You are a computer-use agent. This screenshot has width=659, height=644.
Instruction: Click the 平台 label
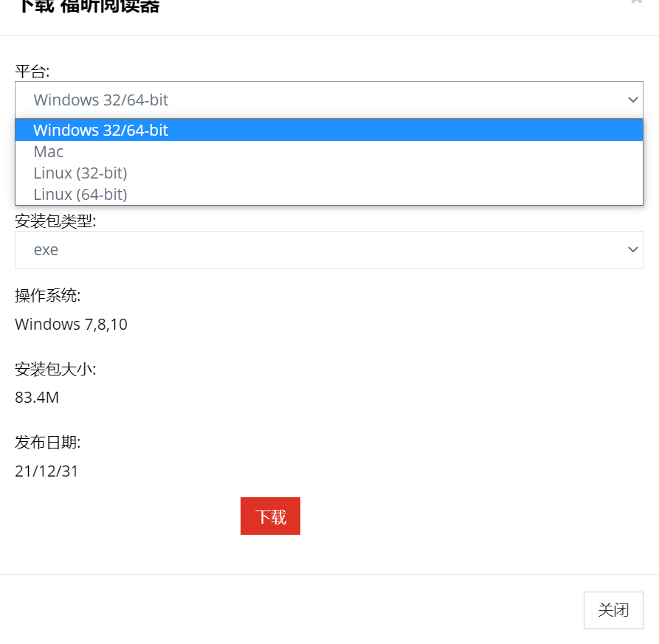(32, 71)
